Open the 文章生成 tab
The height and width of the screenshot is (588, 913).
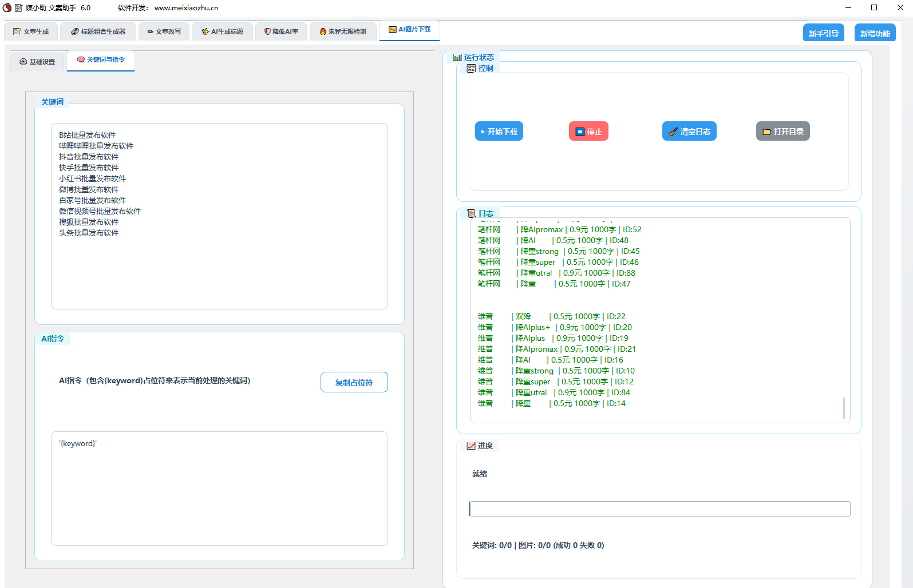click(31, 31)
